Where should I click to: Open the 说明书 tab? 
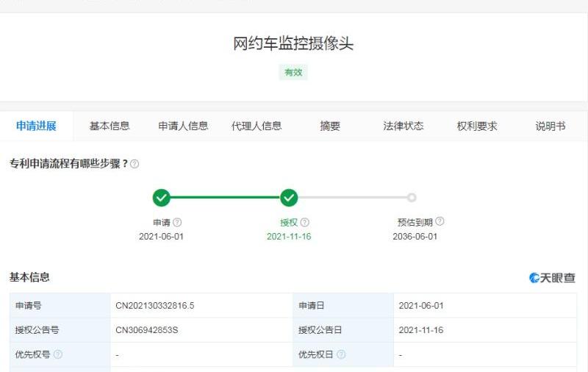(x=550, y=126)
